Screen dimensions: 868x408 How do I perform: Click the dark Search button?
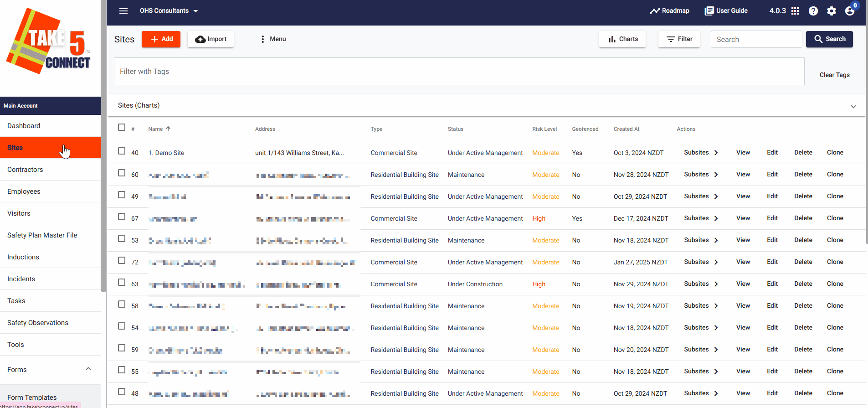829,39
